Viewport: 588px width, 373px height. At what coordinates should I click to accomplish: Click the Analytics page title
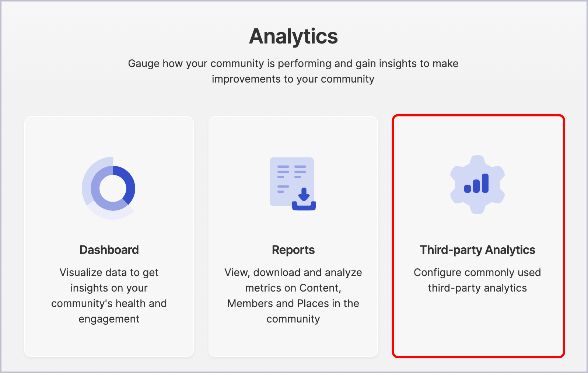coord(294,36)
